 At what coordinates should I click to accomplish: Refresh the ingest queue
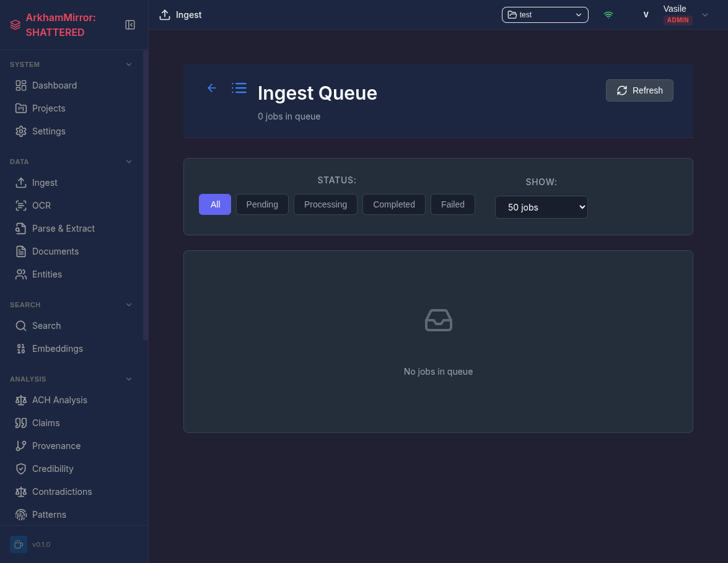coord(639,90)
